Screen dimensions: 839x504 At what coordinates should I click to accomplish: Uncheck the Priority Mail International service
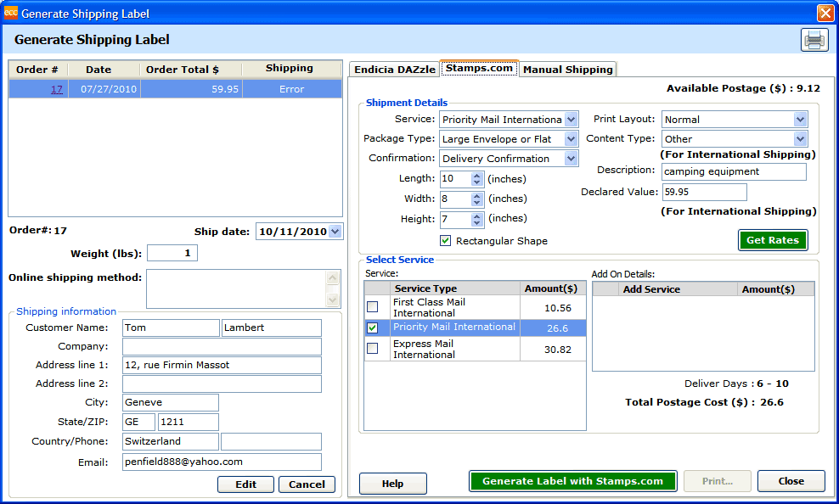(373, 328)
